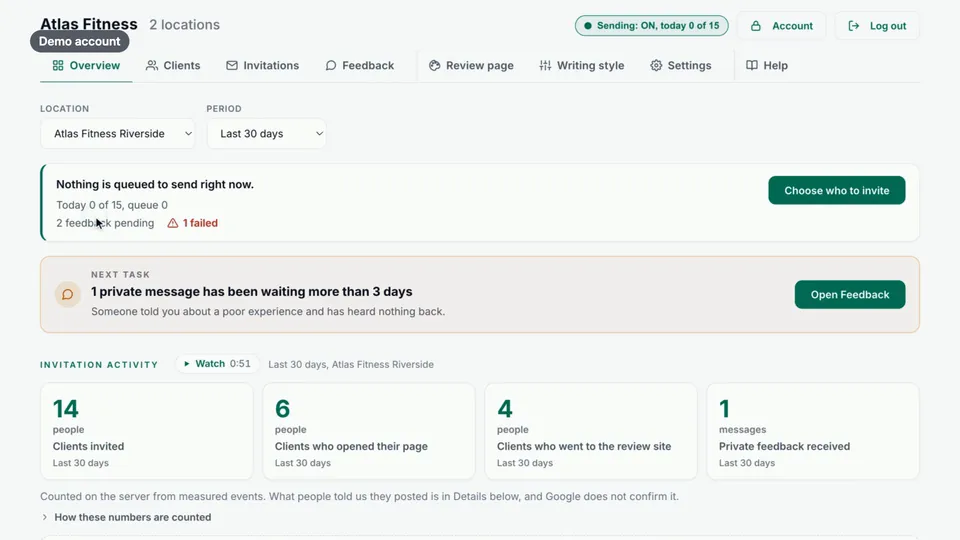Click the warning triangle beside 1 failed
Screen dimensions: 960x540
[173, 223]
